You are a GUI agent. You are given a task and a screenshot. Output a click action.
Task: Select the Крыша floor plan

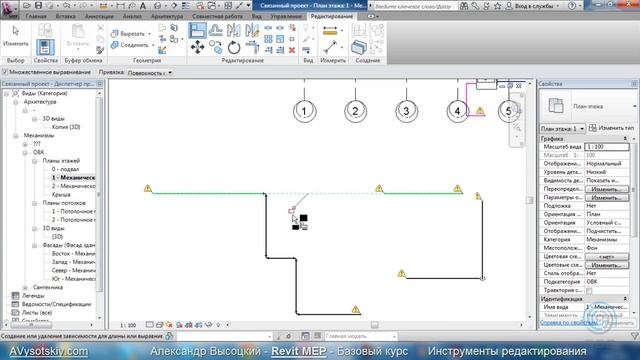tap(61, 195)
